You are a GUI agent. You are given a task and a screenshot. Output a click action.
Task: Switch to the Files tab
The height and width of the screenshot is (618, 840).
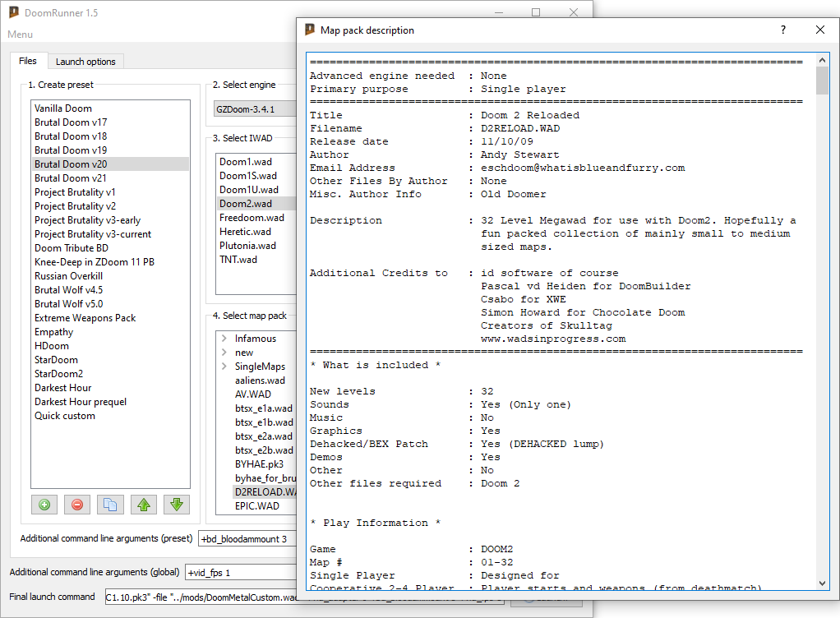pyautogui.click(x=28, y=61)
